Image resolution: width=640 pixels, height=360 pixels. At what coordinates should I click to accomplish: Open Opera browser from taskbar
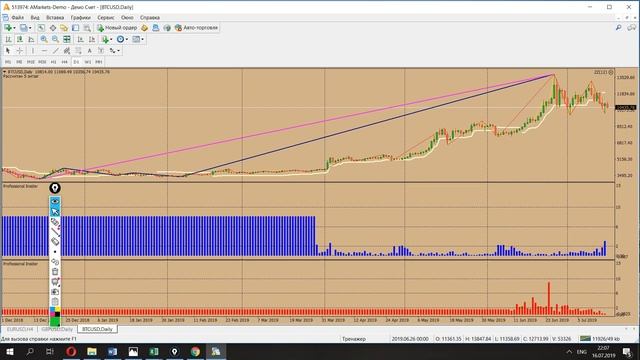(71, 351)
